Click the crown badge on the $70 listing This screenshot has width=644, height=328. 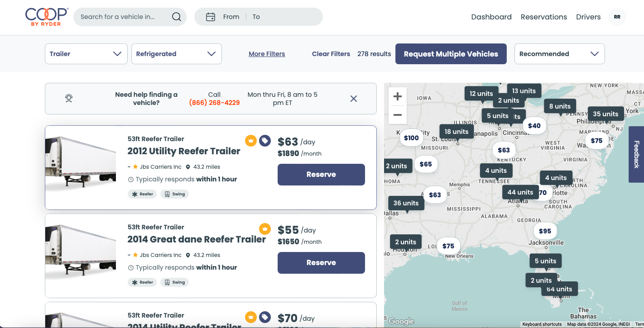click(x=251, y=317)
